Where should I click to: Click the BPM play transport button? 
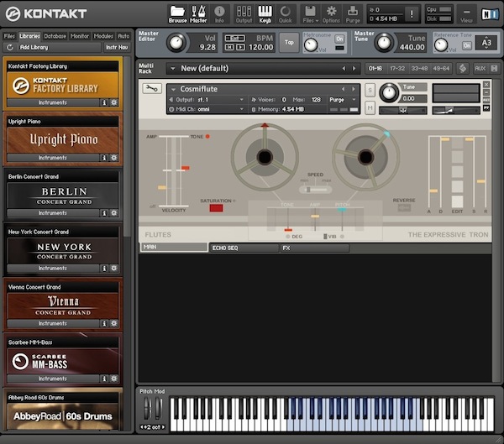click(240, 47)
